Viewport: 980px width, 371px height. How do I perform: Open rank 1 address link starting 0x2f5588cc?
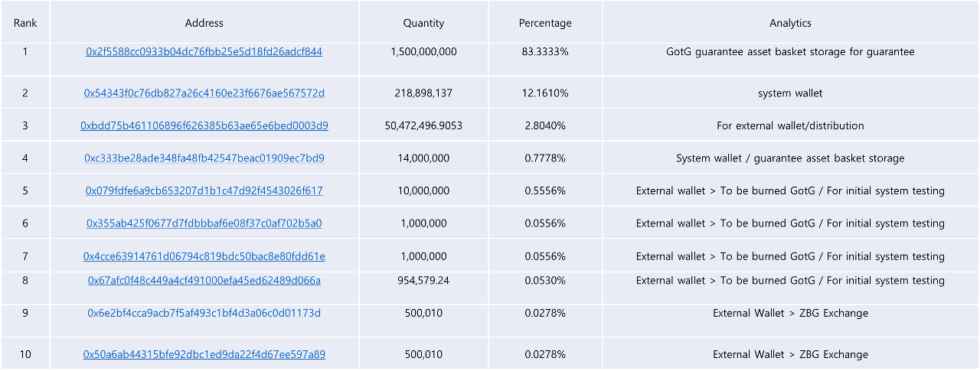pyautogui.click(x=204, y=52)
